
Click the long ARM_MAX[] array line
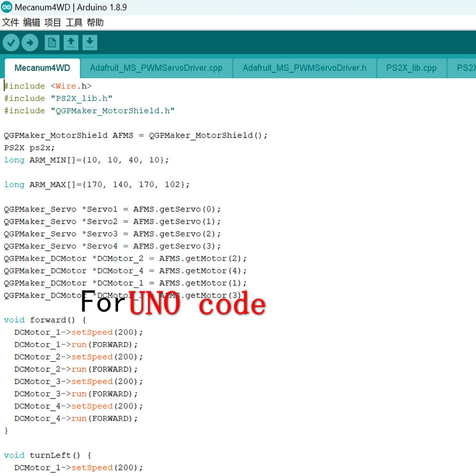point(97,185)
